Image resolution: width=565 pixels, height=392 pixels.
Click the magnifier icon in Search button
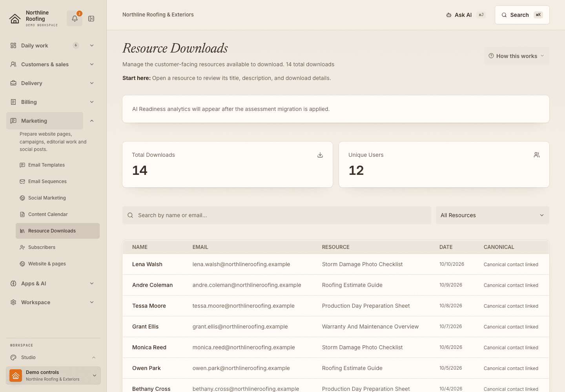(504, 15)
